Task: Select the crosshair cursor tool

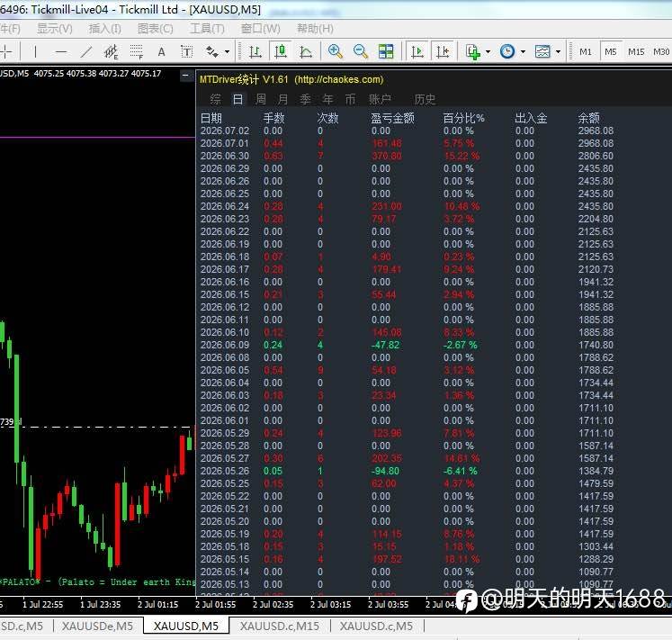Action: [6, 52]
